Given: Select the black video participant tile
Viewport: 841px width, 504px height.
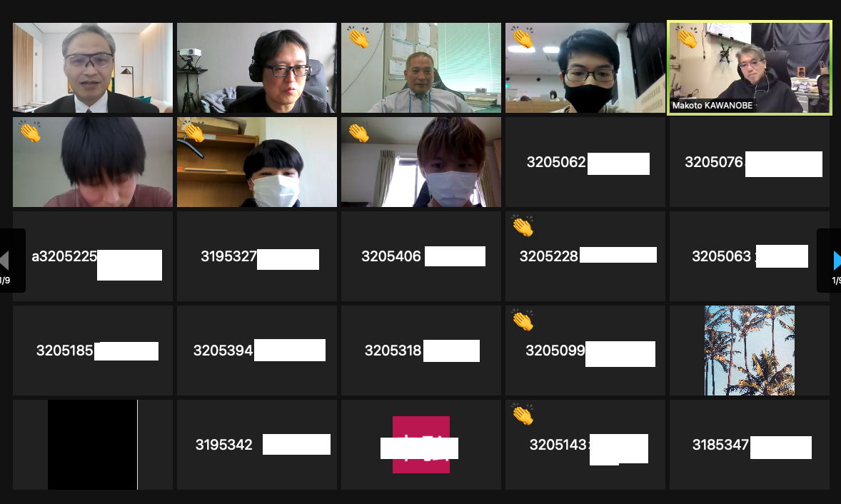Looking at the screenshot, I should pos(93,445).
